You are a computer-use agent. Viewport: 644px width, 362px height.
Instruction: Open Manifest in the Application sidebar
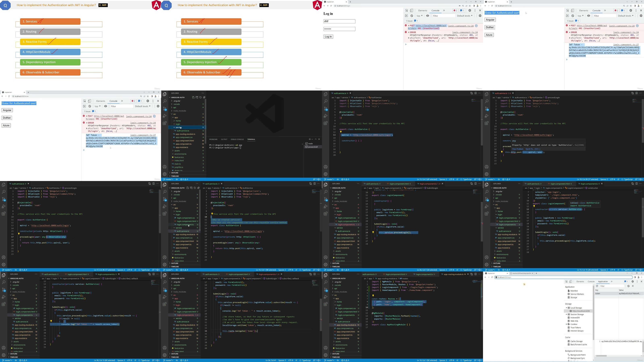click(x=574, y=291)
